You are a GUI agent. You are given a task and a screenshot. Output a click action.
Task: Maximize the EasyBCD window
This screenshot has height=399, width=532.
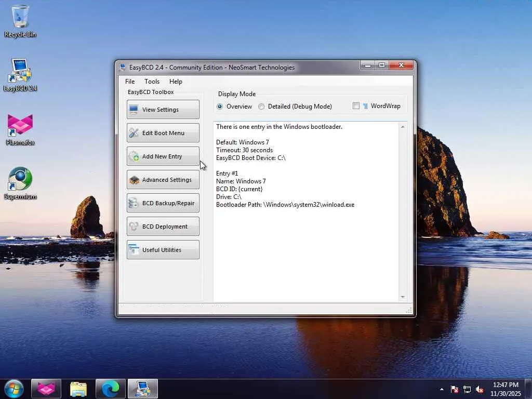(x=382, y=65)
